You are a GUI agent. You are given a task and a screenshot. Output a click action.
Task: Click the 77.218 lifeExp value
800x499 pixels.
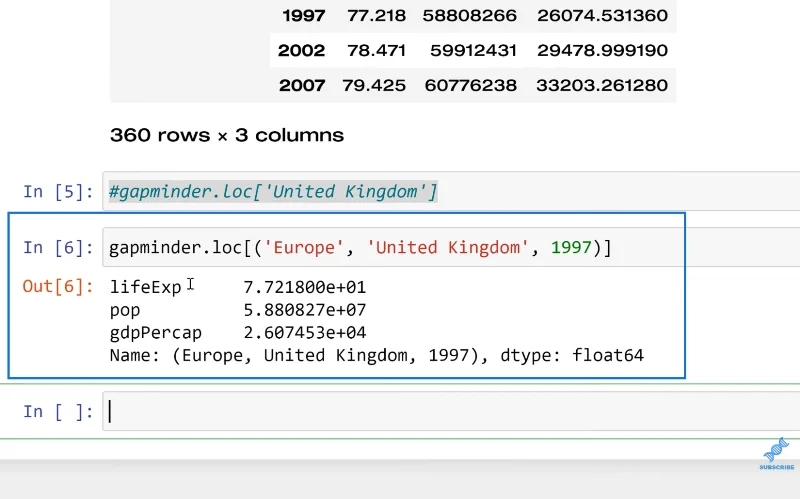(x=377, y=15)
